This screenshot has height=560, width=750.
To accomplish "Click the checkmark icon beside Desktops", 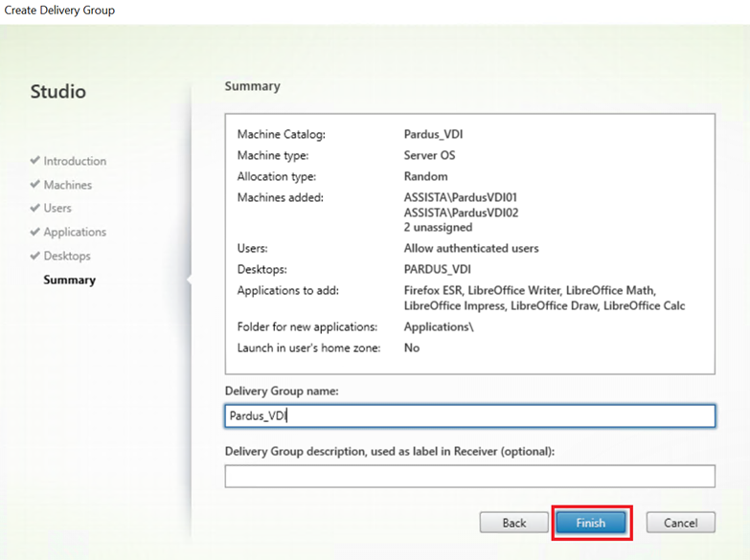I will [x=34, y=256].
